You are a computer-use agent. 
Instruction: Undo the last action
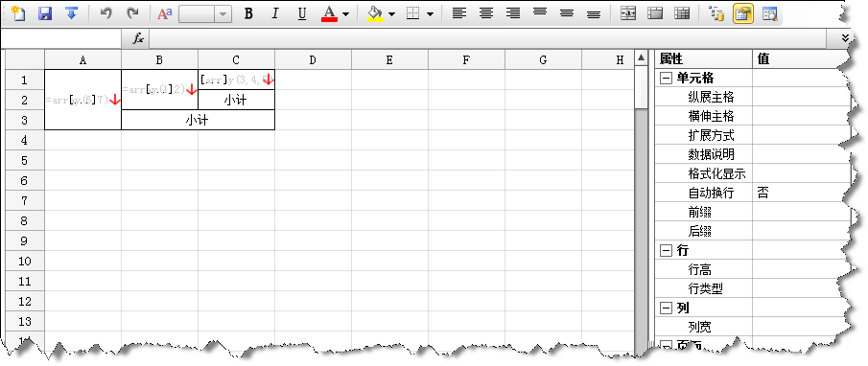tap(106, 13)
